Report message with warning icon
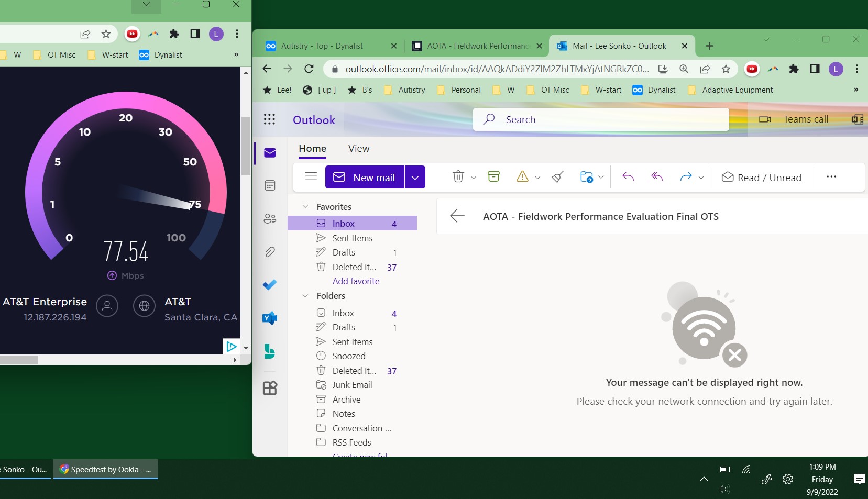The width and height of the screenshot is (868, 499). [x=522, y=176]
